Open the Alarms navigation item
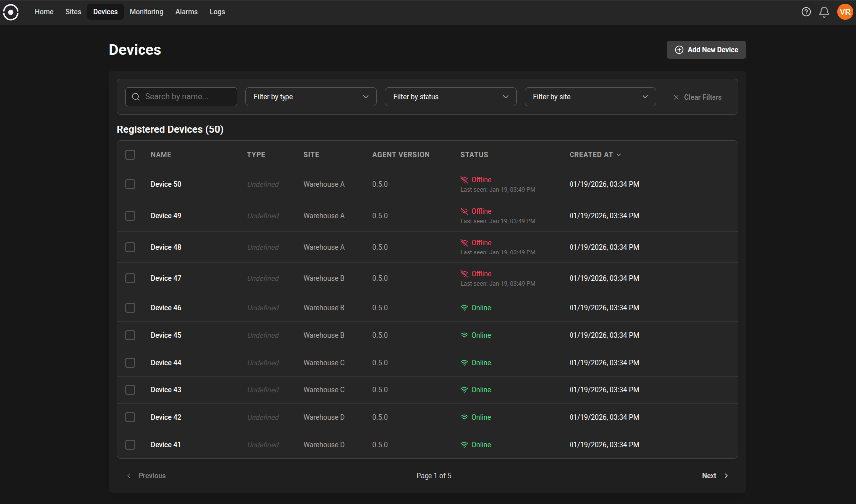The height and width of the screenshot is (504, 856). click(186, 12)
